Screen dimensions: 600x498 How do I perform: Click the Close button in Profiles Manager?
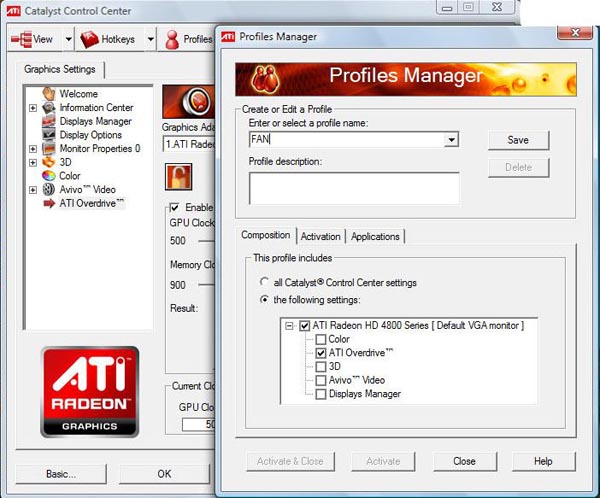465,462
